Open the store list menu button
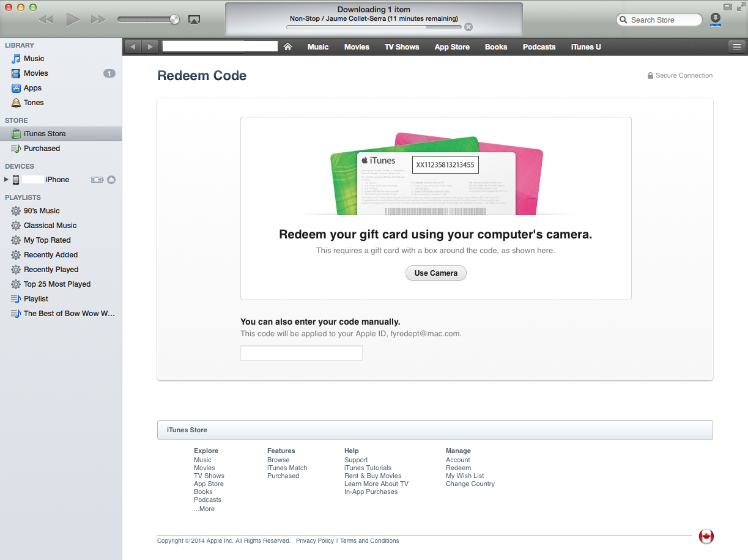Viewport: 748px width, 560px height. (736, 46)
